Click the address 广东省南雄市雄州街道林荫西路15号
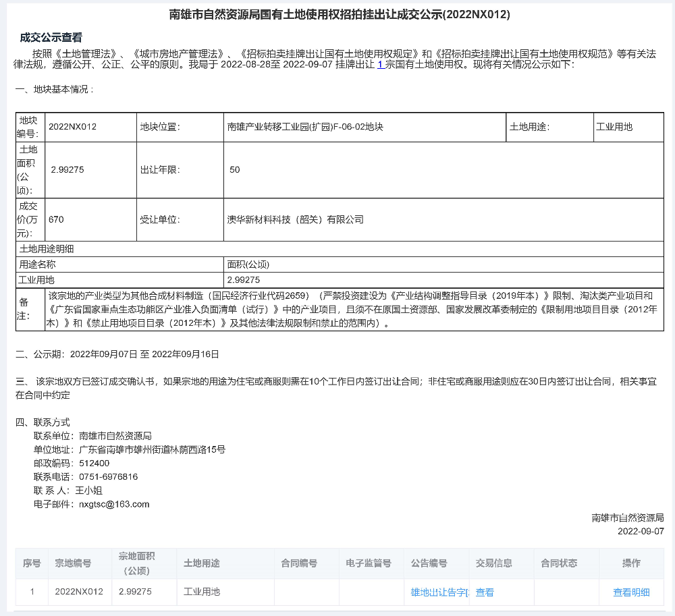675x616 pixels. point(152,449)
